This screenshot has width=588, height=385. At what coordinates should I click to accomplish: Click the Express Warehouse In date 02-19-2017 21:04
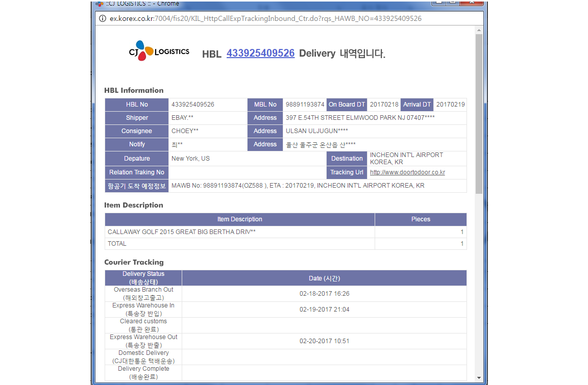tap(324, 310)
